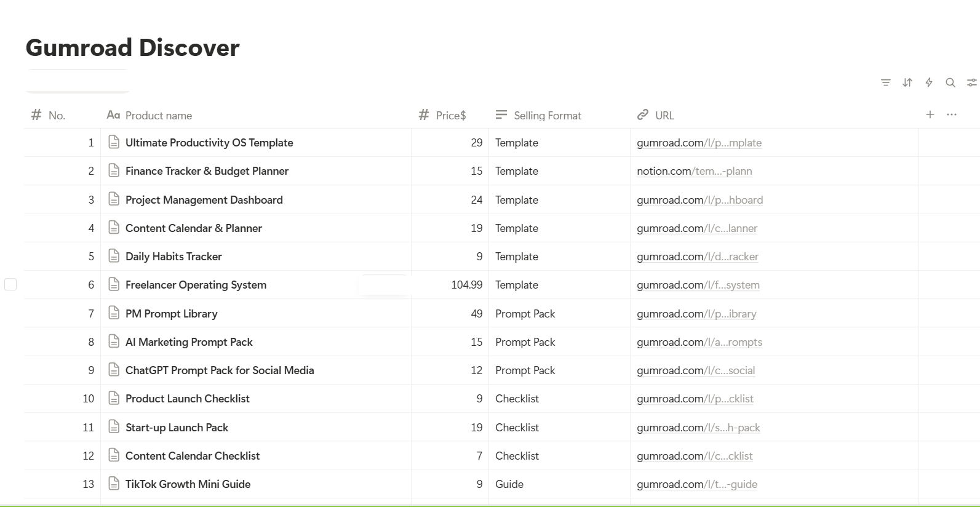The image size is (980, 507).
Task: Click page icon of Freelancer Operating System
Action: tap(114, 284)
